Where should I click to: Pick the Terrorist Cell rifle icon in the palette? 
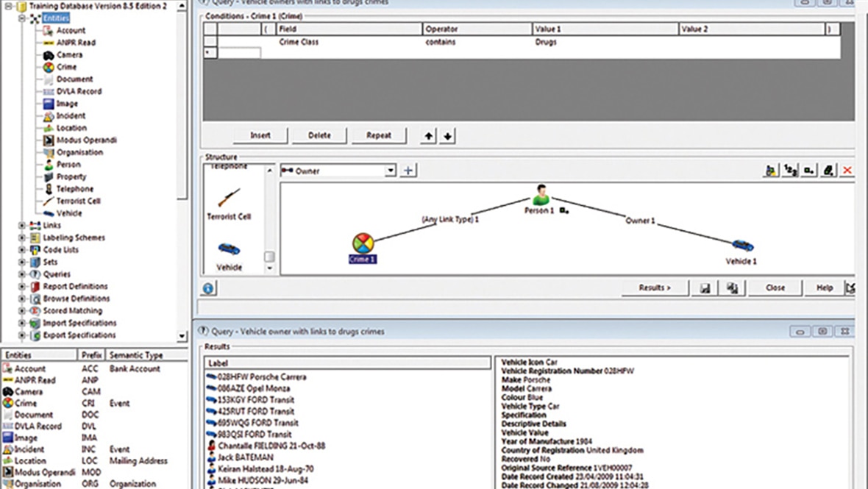[229, 198]
